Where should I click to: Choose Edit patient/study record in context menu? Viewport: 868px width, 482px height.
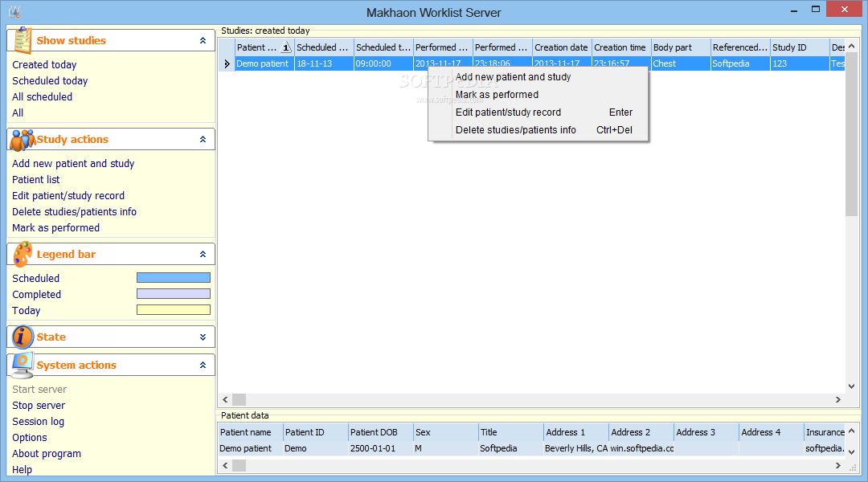point(538,112)
